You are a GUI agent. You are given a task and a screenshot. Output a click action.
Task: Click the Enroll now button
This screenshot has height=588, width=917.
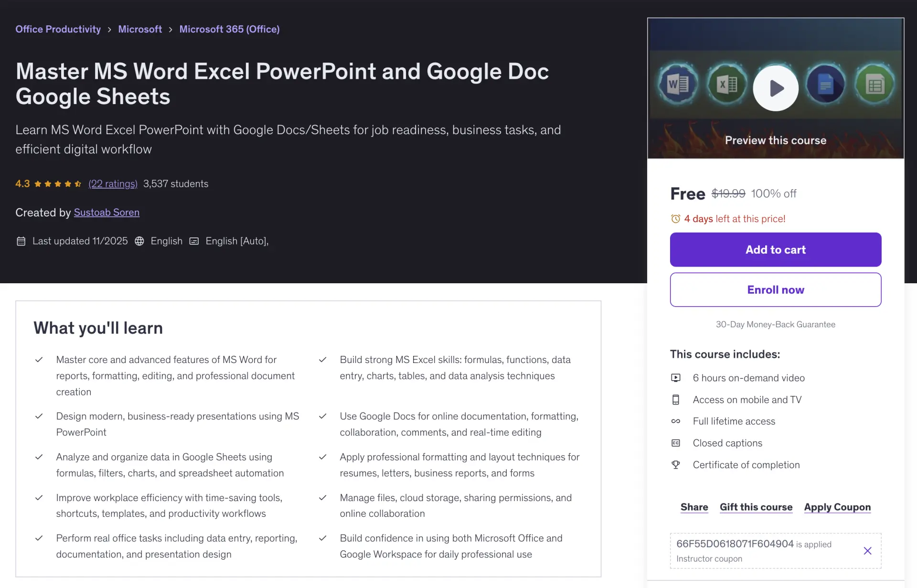(776, 290)
